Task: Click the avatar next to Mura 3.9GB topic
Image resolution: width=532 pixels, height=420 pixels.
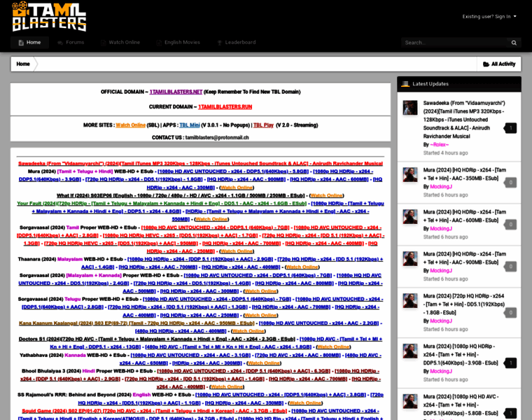Action: (410, 351)
